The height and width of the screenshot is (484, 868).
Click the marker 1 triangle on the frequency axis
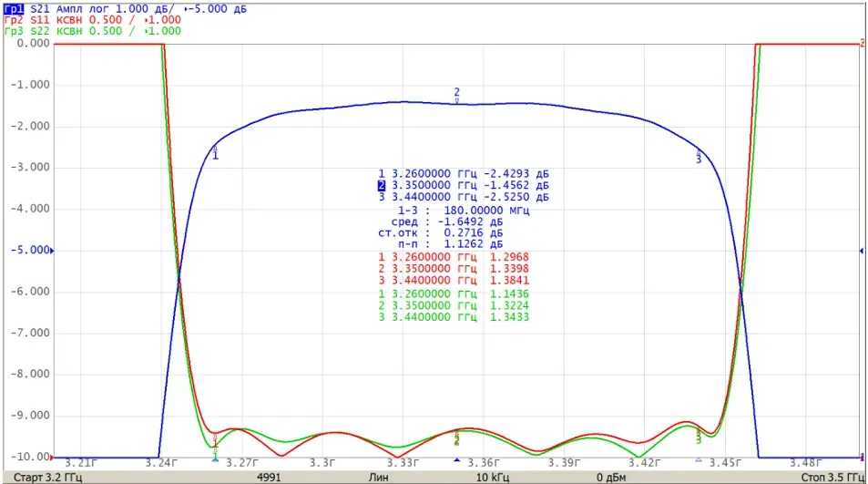tap(215, 459)
